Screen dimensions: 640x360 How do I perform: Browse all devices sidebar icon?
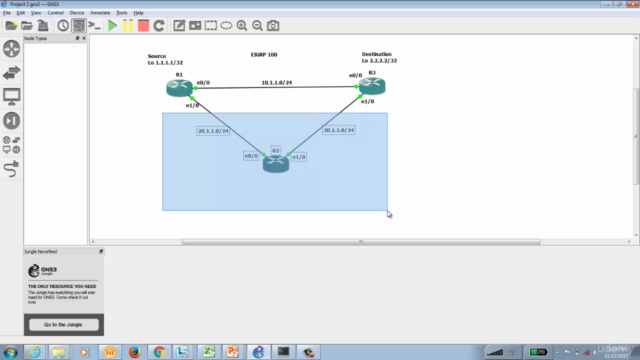[11, 144]
